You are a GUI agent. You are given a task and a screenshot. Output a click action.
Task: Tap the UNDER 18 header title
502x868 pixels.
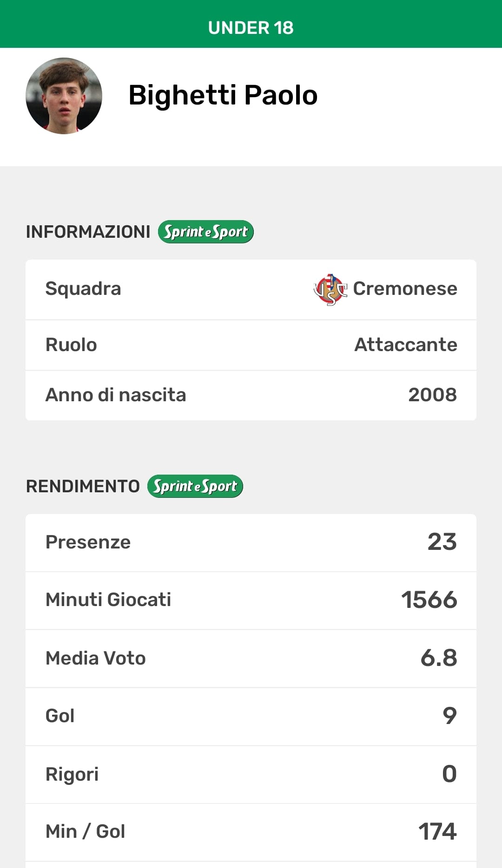coord(251,28)
